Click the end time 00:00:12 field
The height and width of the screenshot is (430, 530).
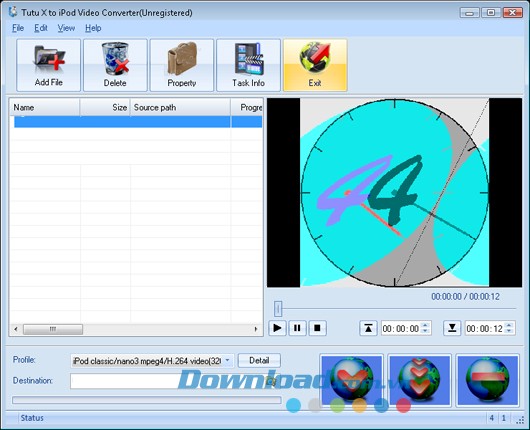(x=485, y=328)
